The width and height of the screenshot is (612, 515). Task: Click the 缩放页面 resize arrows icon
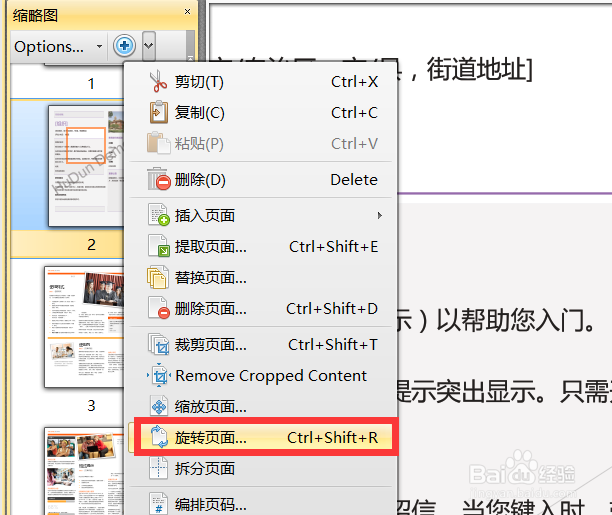[158, 406]
